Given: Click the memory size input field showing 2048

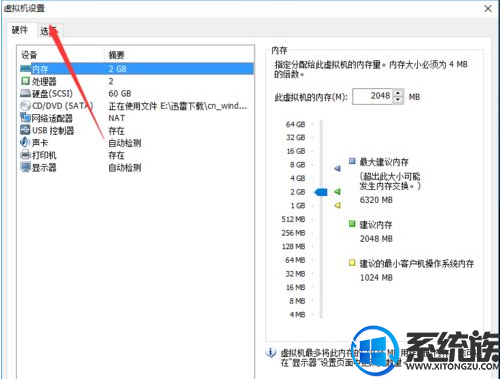Looking at the screenshot, I should (373, 96).
